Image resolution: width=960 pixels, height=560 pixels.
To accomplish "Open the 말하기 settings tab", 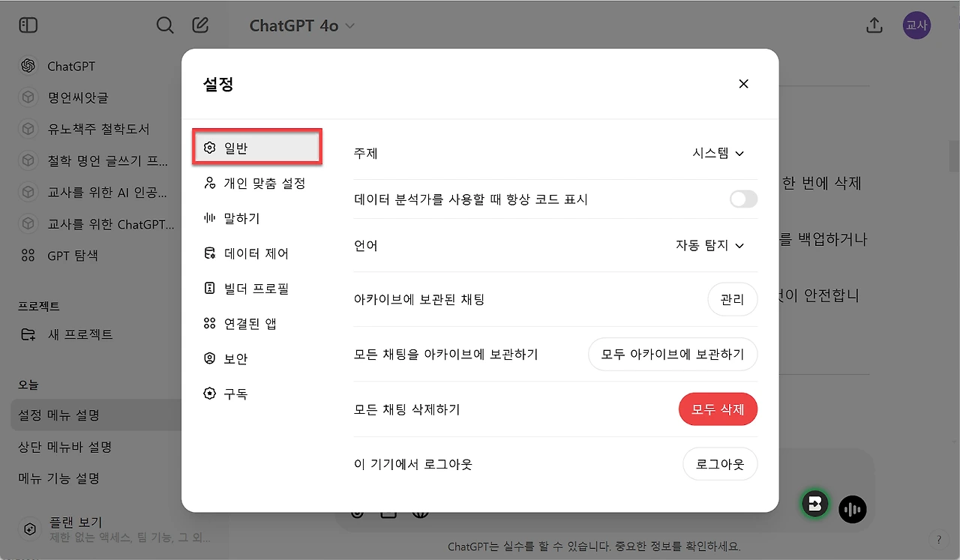I will [x=257, y=218].
